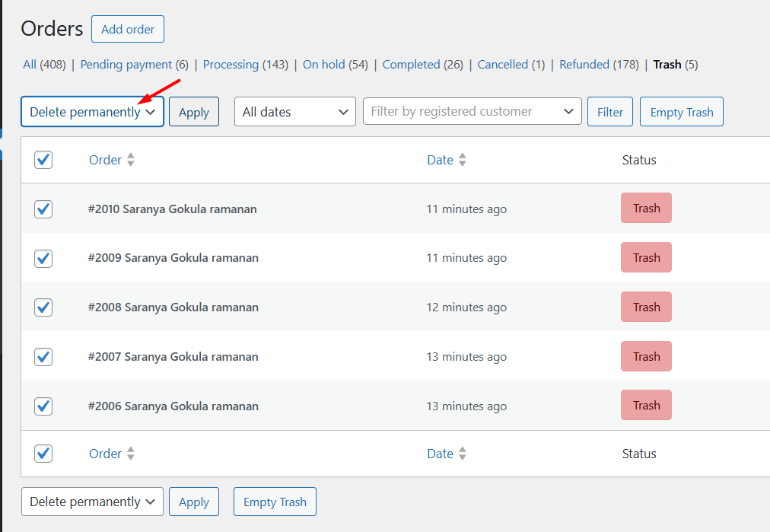Click the Trash status badge on #2007
770x532 pixels.
coord(646,356)
